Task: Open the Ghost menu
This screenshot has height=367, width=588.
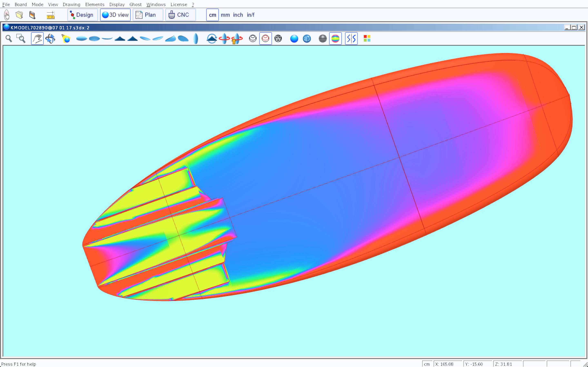Action: coord(135,4)
